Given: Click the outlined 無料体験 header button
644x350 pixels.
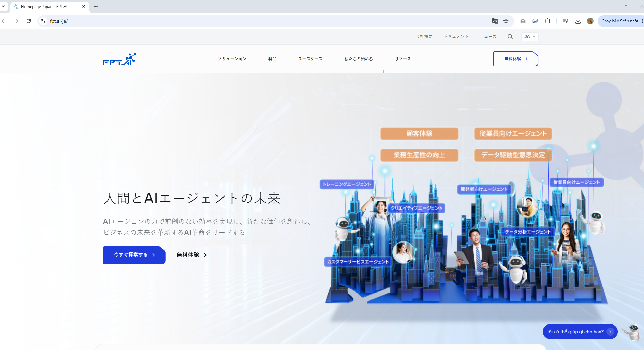Looking at the screenshot, I should (515, 59).
